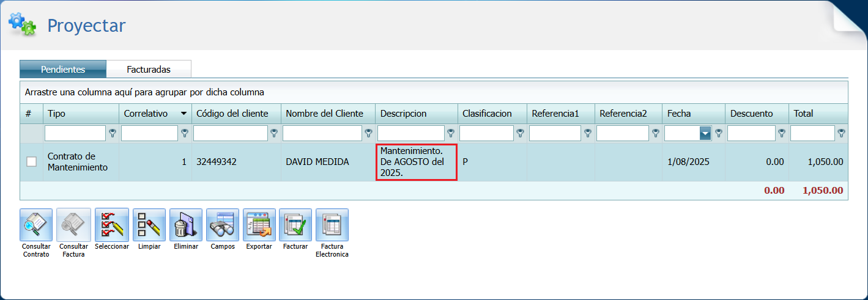Open the Campos binoculars tool
The image size is (868, 300).
222,225
